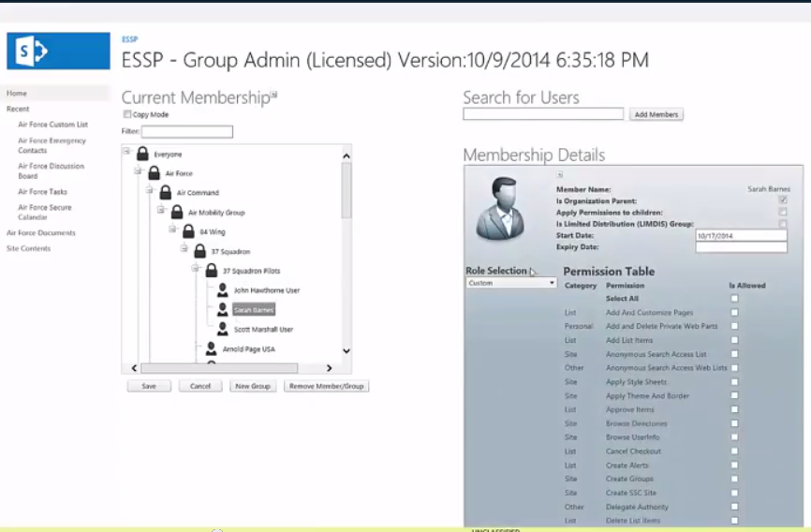Collapse the Air Command tree node
This screenshot has width=811, height=532.
pos(150,191)
